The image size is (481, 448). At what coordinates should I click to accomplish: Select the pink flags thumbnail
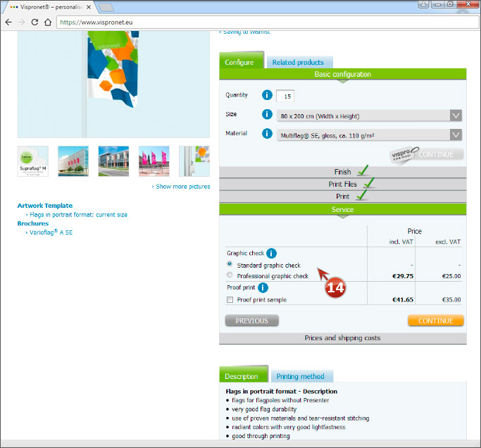pyautogui.click(x=154, y=161)
